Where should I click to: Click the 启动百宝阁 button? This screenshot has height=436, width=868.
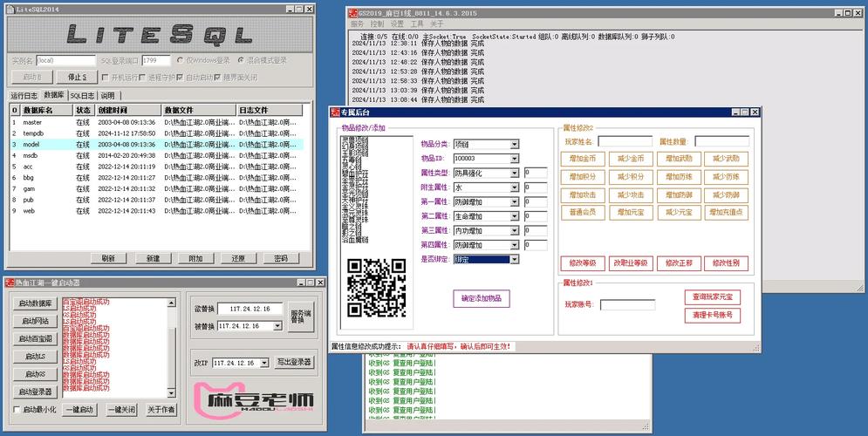pyautogui.click(x=36, y=338)
